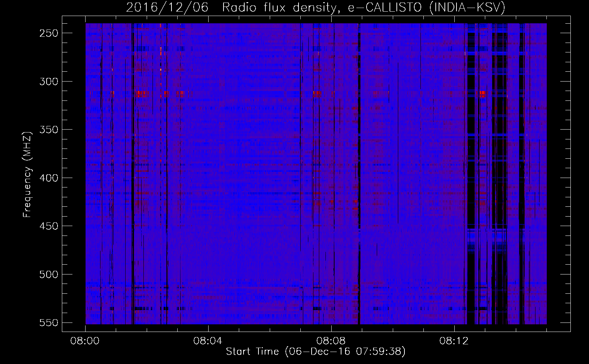Click the 08:08 time tick label
Viewport: 589px width, 364px height.
tap(331, 341)
